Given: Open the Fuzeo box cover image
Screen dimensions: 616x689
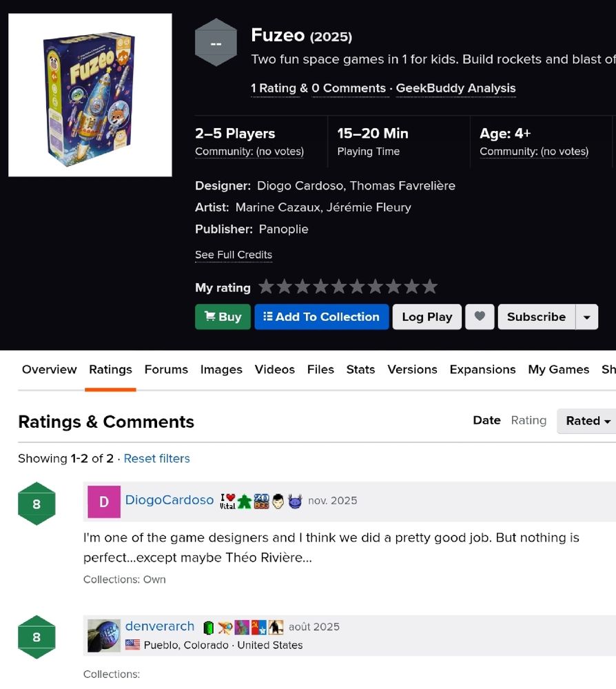Looking at the screenshot, I should [x=90, y=95].
